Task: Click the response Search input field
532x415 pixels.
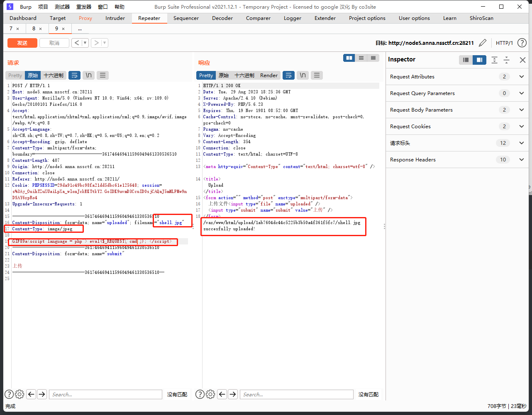Action: pyautogui.click(x=296, y=394)
